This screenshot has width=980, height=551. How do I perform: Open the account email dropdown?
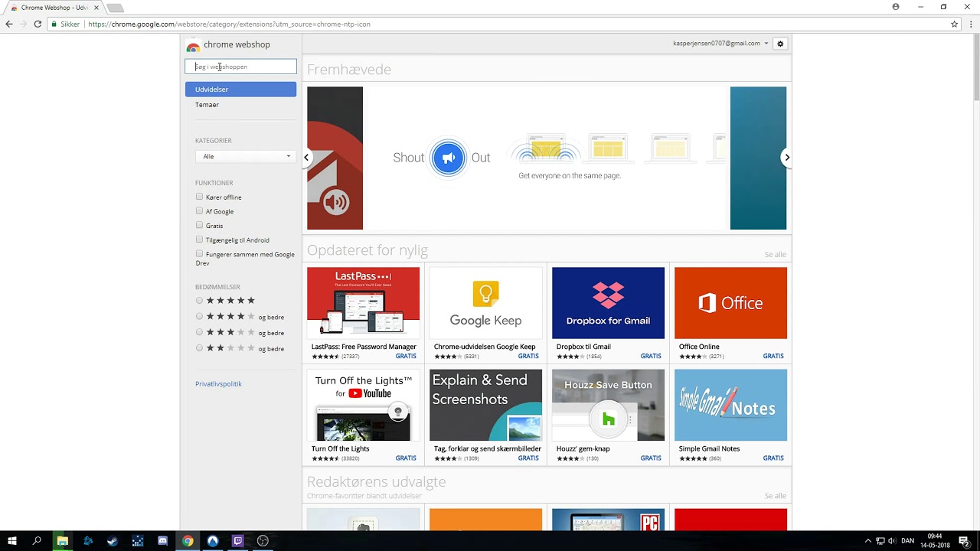point(720,44)
